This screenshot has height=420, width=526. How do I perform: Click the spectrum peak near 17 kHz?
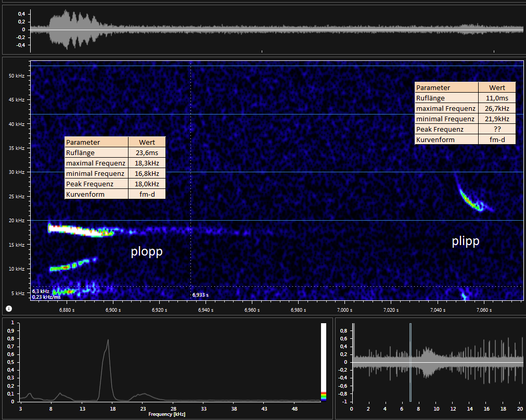pyautogui.click(x=108, y=341)
